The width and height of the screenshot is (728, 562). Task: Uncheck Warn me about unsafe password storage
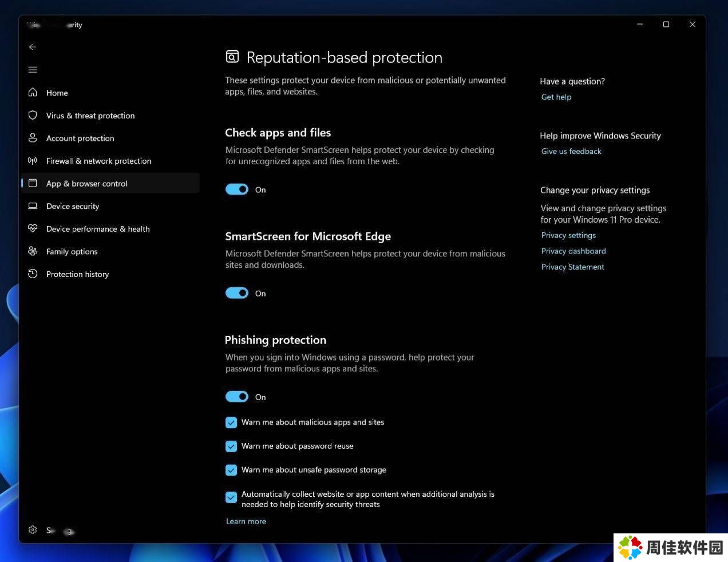(x=231, y=470)
